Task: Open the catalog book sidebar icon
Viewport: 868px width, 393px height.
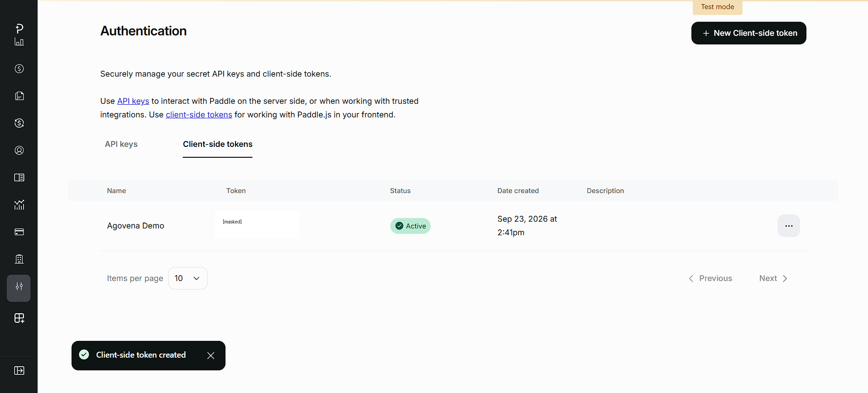Action: (x=19, y=178)
